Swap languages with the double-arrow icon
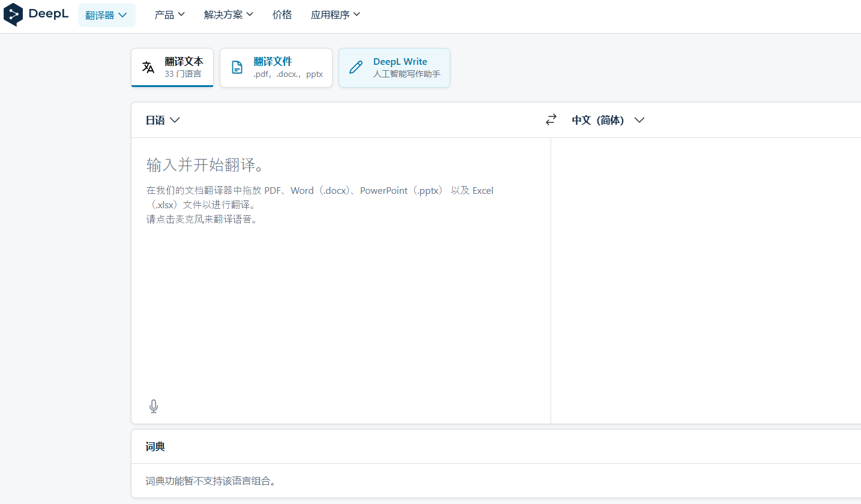Screen dimensions: 861x504 [x=551, y=120]
